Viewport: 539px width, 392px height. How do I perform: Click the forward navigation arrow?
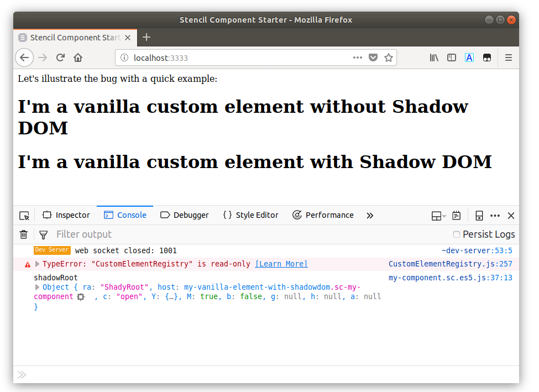[43, 58]
